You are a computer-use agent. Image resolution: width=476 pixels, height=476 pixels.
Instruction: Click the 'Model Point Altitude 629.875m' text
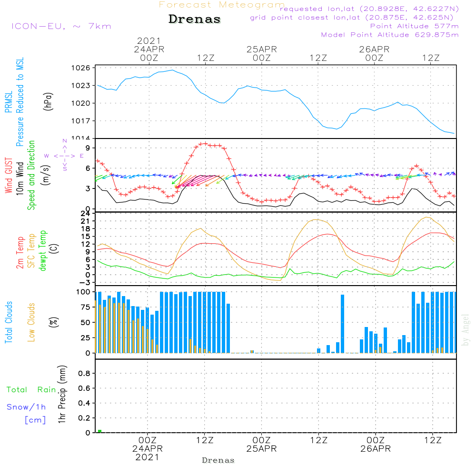pos(390,35)
